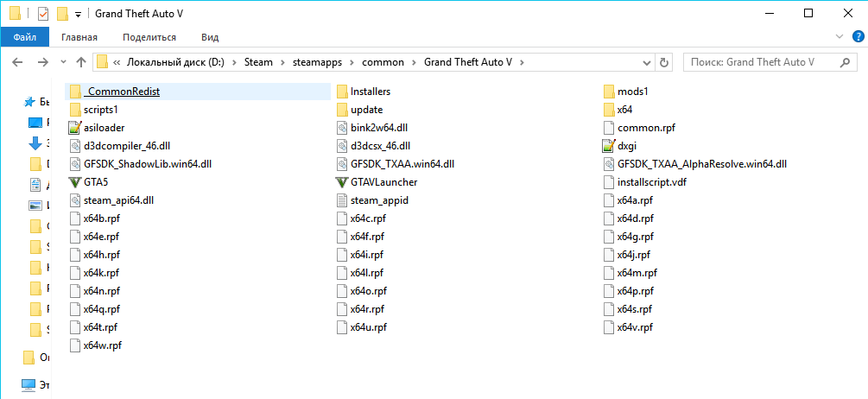
Task: Go up one folder level
Action: 81,62
